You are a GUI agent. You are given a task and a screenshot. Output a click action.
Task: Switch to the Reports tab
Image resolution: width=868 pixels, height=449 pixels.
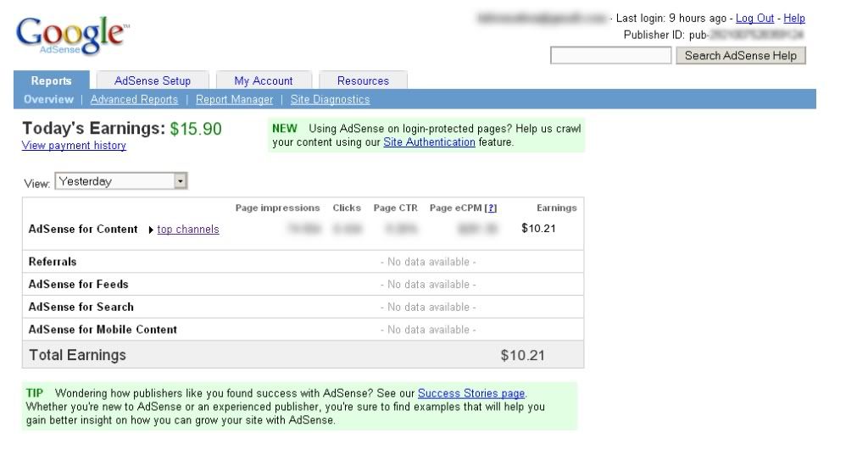[51, 80]
